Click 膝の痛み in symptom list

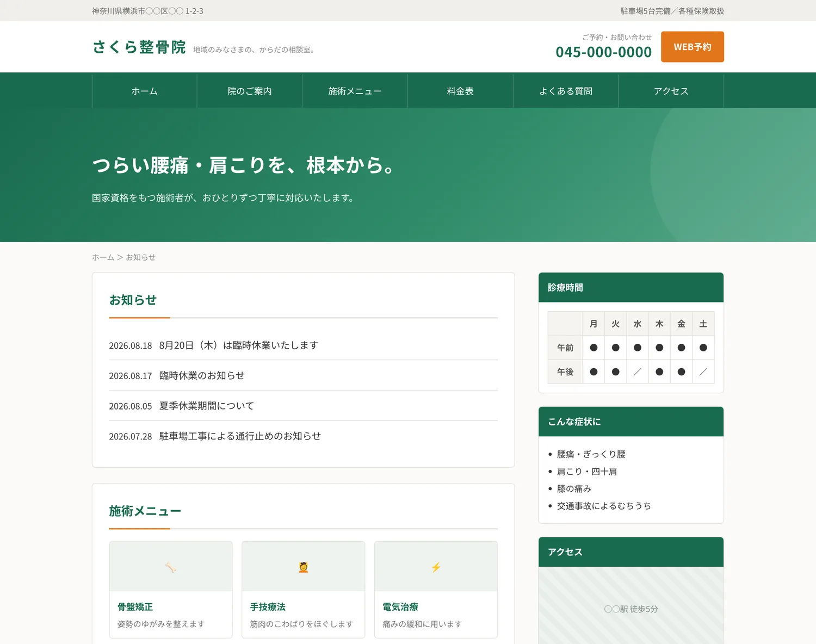(x=574, y=489)
